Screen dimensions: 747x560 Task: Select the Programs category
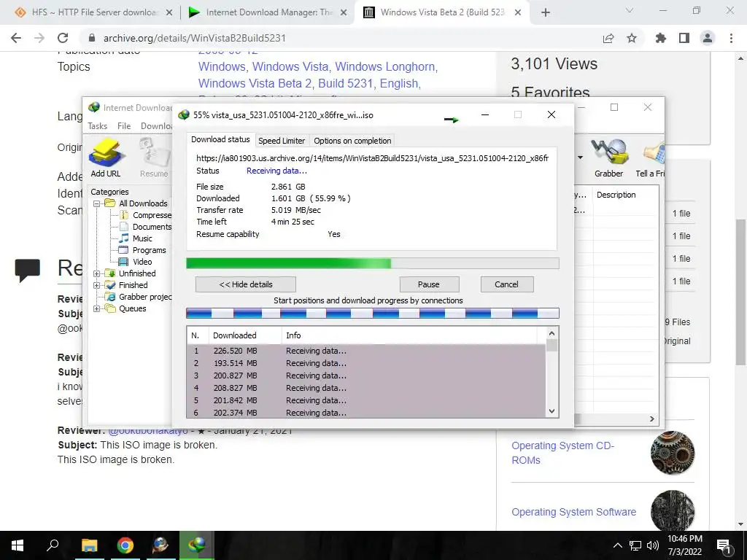click(x=149, y=250)
